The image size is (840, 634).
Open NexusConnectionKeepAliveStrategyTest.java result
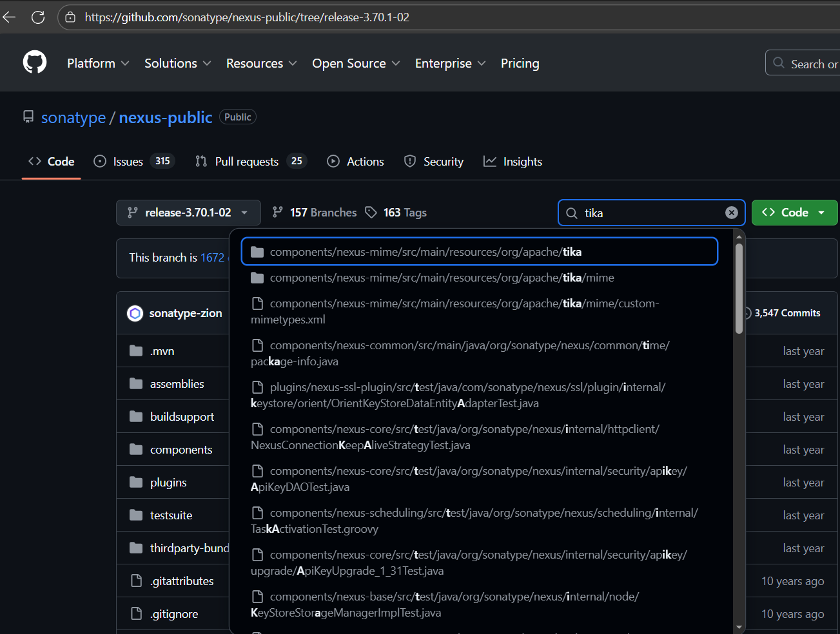coord(480,437)
